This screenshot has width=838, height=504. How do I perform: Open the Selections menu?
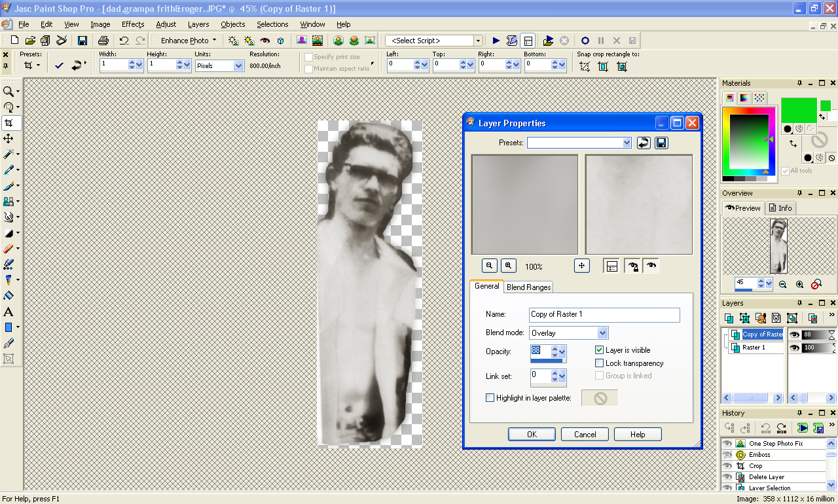click(x=272, y=24)
